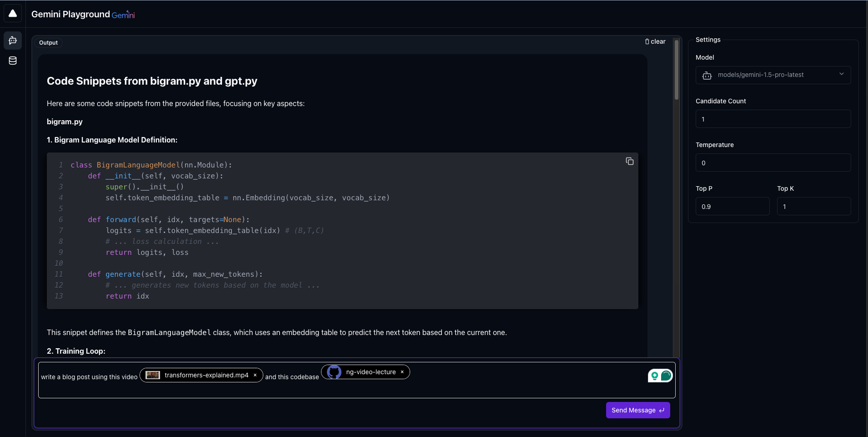The width and height of the screenshot is (868, 437).
Task: Click the Top P value field
Action: (x=732, y=206)
